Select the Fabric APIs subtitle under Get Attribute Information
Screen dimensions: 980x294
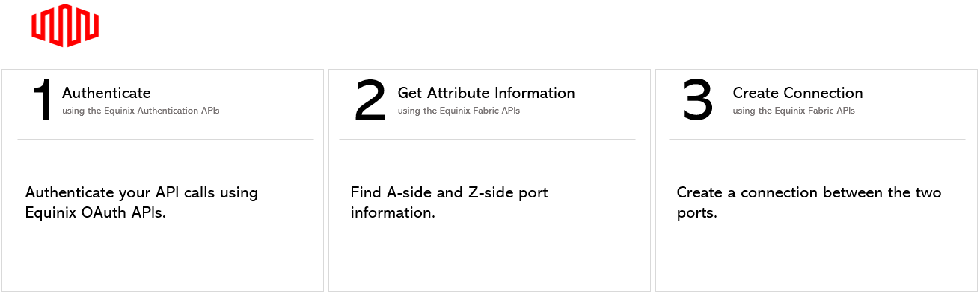[x=459, y=111]
